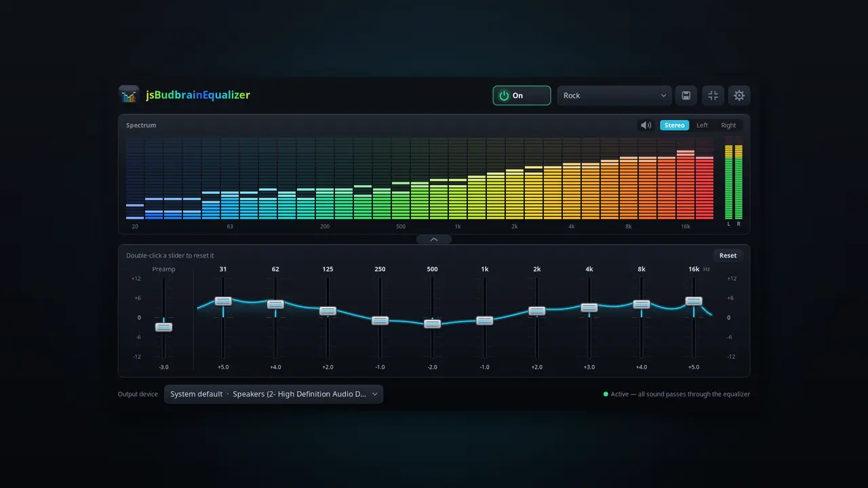
Task: Click the 250 Hz band slider handle
Action: point(380,321)
